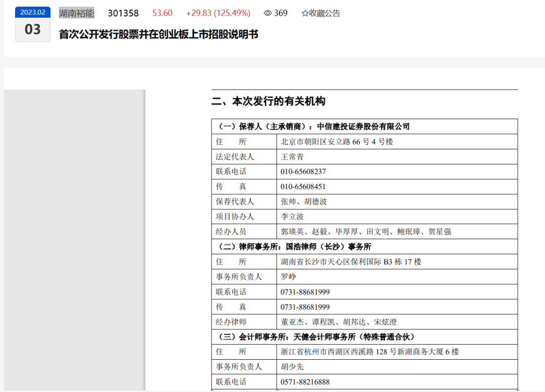Select address 湖南省长沙市天心区保利国际 B3 栋 17 楼
545x392 pixels.
pyautogui.click(x=351, y=262)
